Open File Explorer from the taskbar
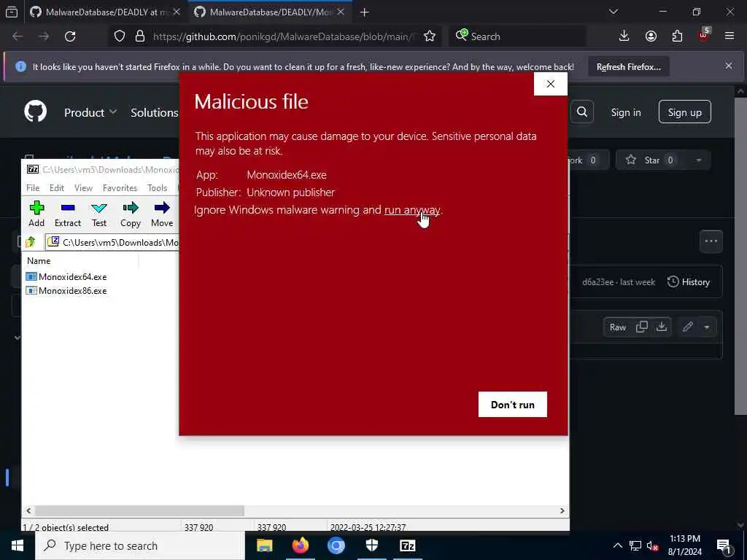 pyautogui.click(x=264, y=545)
